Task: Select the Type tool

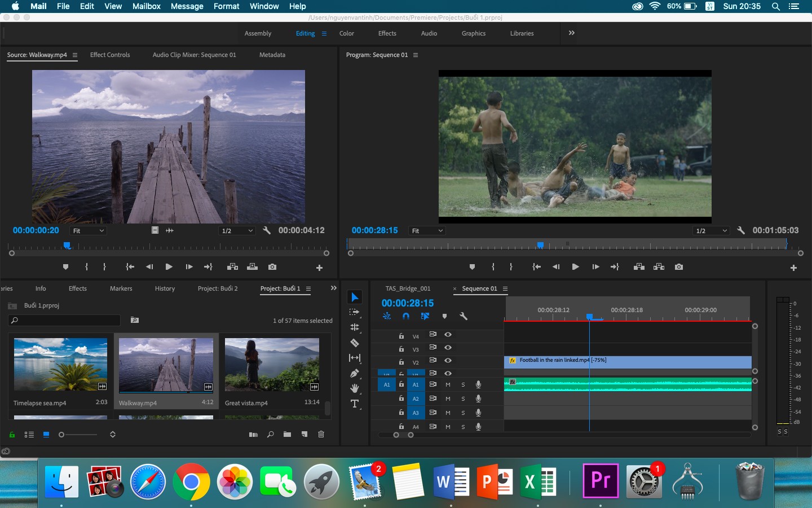Action: pos(355,404)
